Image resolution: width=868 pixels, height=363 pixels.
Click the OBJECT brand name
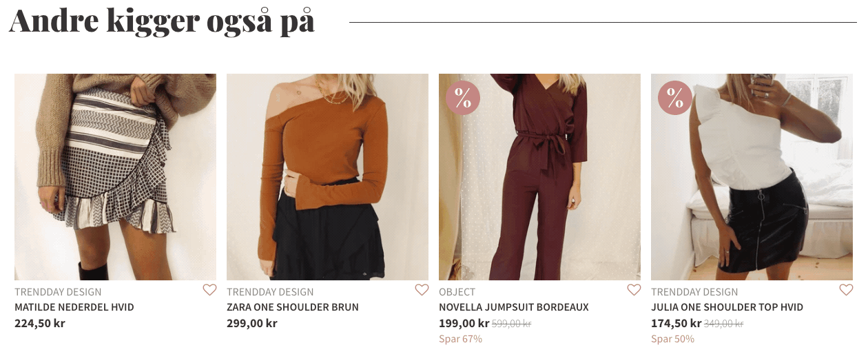click(457, 292)
